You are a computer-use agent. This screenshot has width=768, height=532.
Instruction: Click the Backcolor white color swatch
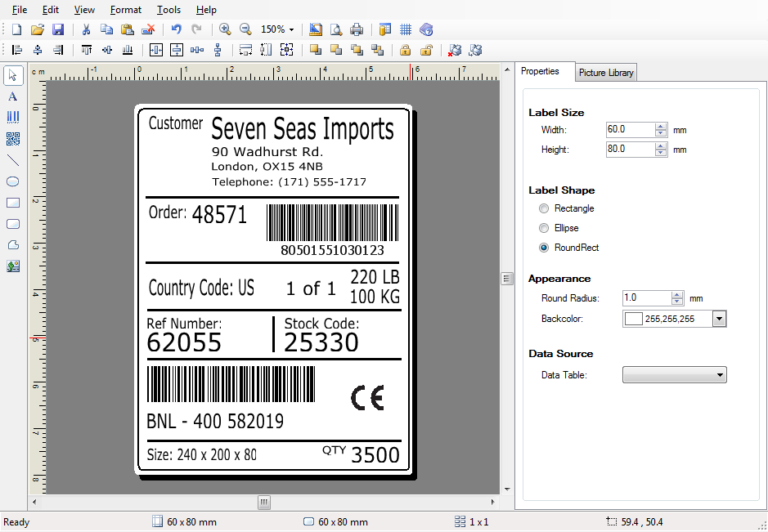[633, 319]
